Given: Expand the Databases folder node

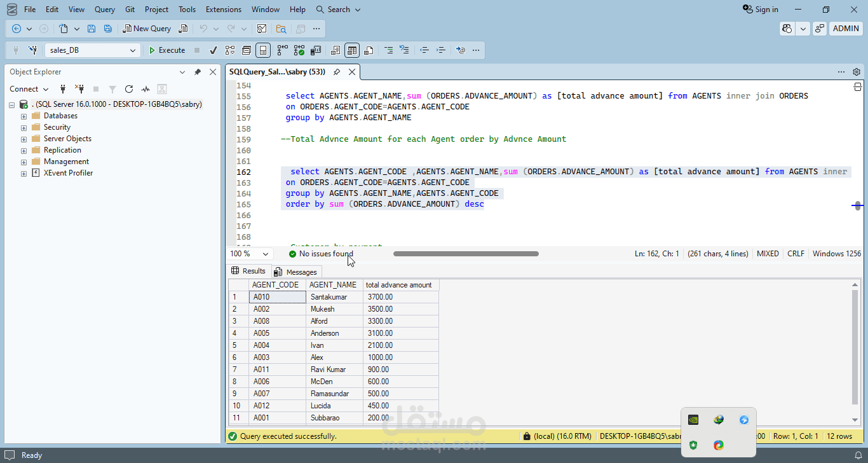Looking at the screenshot, I should (x=24, y=116).
